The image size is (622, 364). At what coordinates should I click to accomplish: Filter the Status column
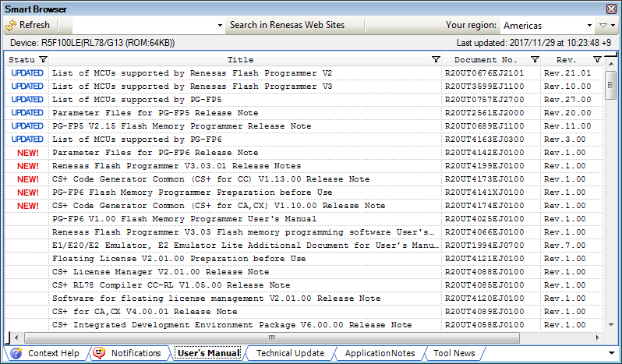pos(43,59)
